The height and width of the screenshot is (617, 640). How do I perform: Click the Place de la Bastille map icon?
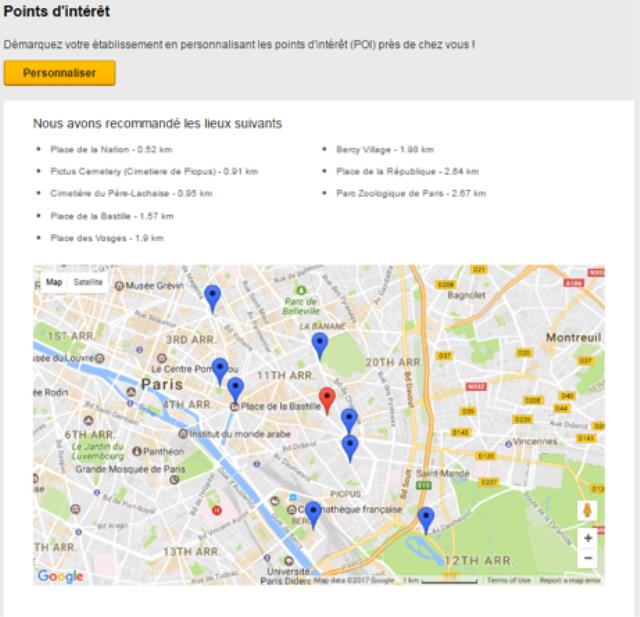pyautogui.click(x=235, y=407)
